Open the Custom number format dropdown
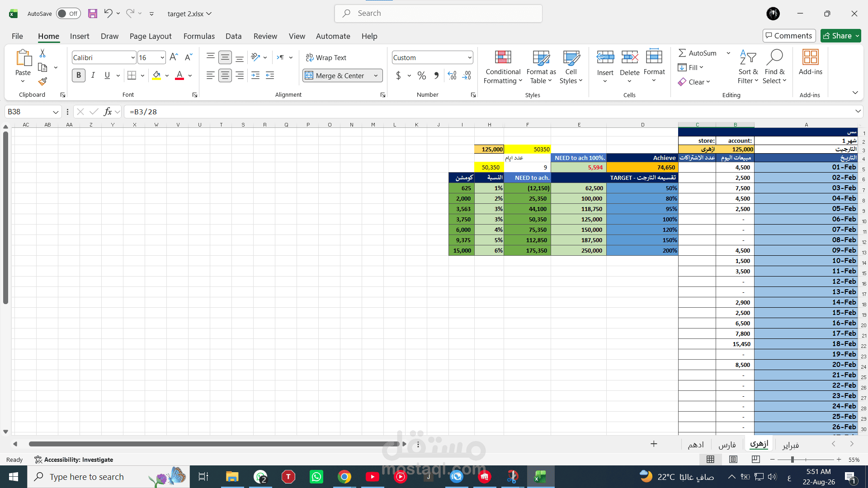Viewport: 868px width, 488px height. point(470,57)
